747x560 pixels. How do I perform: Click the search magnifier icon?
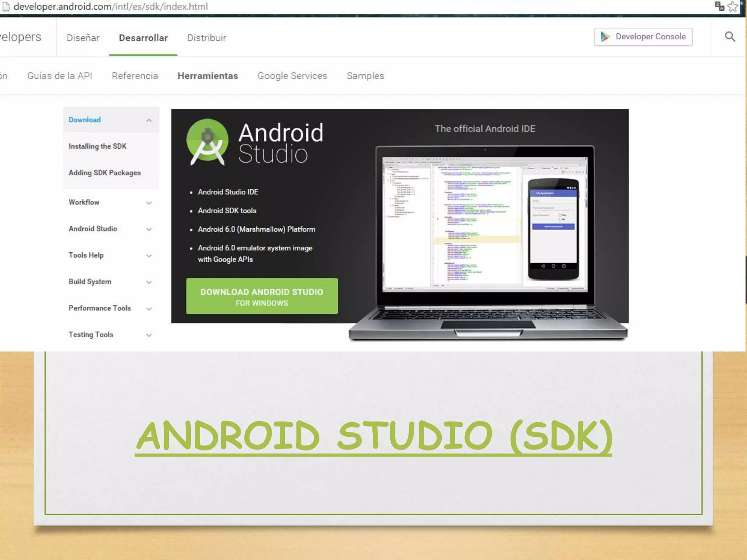[730, 36]
